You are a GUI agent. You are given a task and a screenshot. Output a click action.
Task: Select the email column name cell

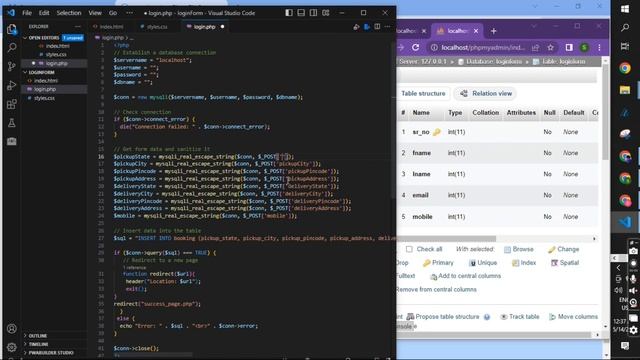(420, 196)
